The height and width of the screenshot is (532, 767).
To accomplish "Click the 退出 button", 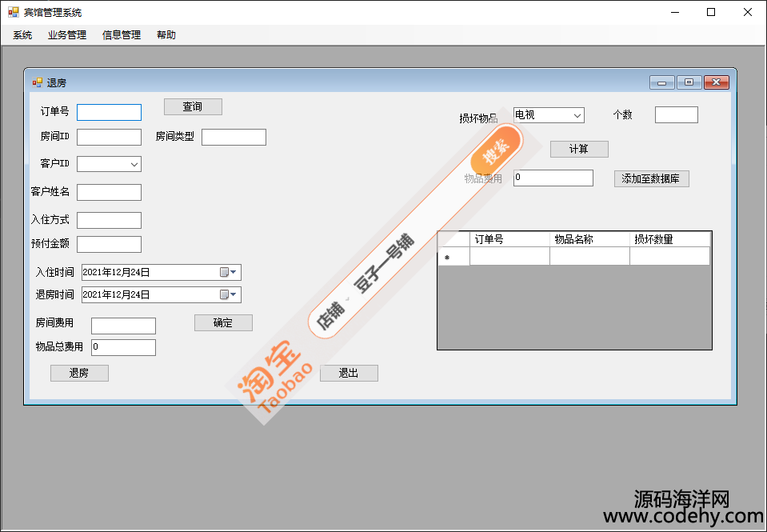I will click(x=349, y=373).
